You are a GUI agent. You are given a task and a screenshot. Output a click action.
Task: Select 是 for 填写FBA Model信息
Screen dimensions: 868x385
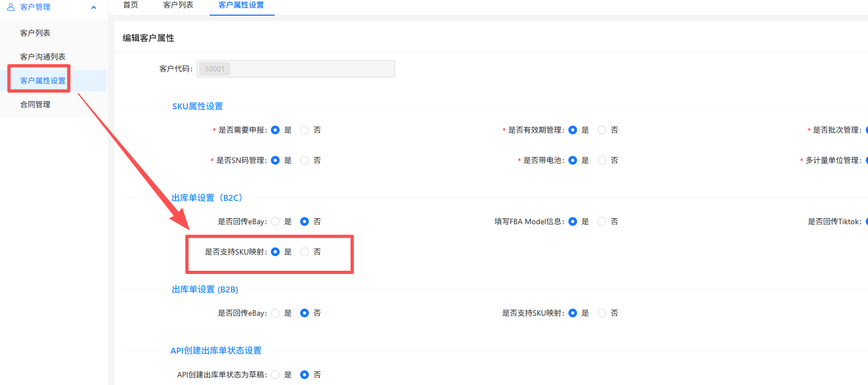coord(573,221)
